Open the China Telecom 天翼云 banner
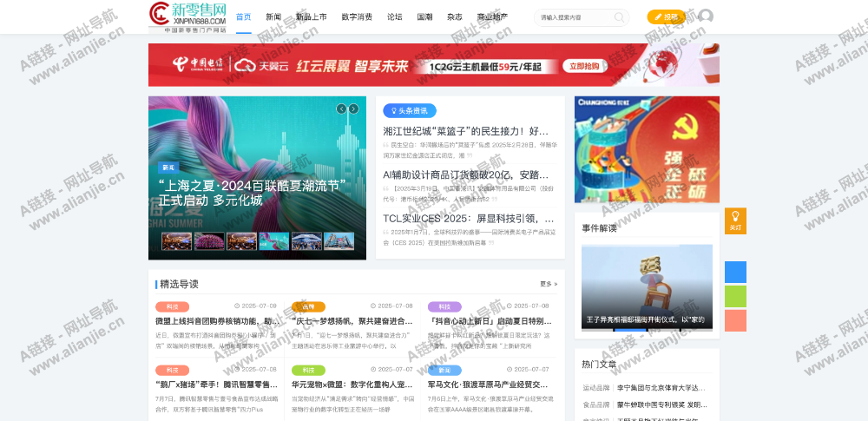The height and width of the screenshot is (421, 868). pyautogui.click(x=433, y=65)
